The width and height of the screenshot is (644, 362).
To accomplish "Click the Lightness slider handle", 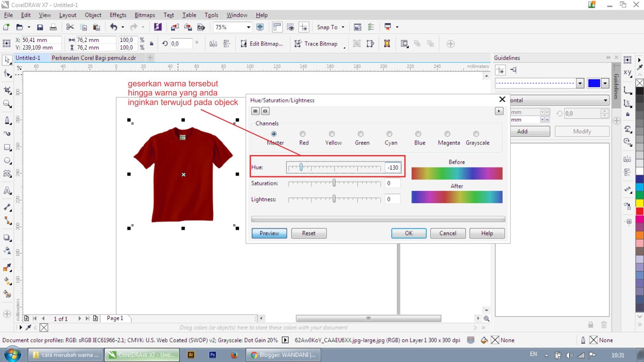I will [x=334, y=199].
